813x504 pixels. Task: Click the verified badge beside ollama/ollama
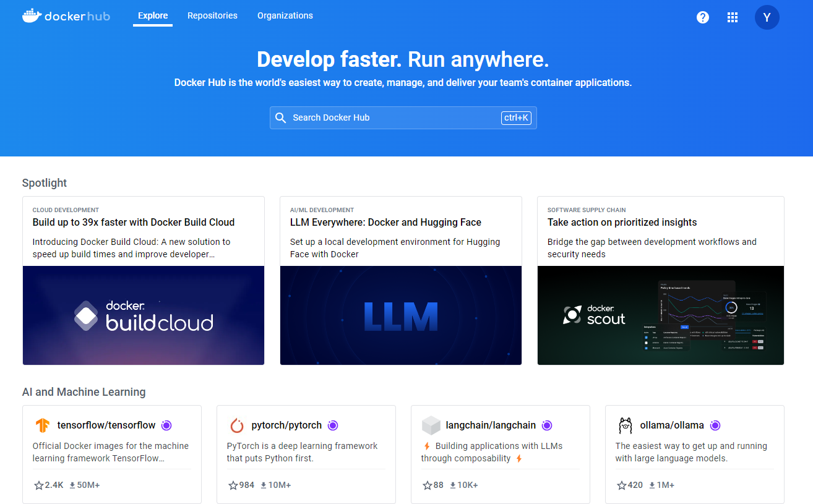tap(715, 425)
